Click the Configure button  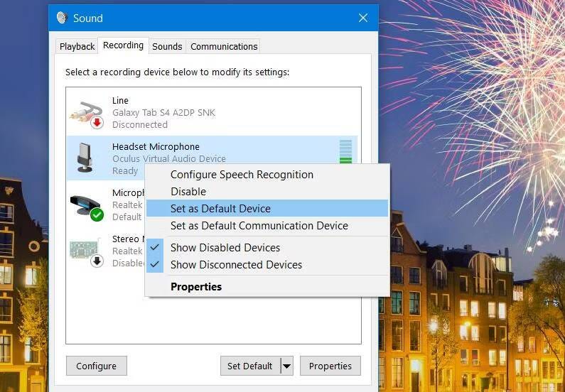click(96, 366)
